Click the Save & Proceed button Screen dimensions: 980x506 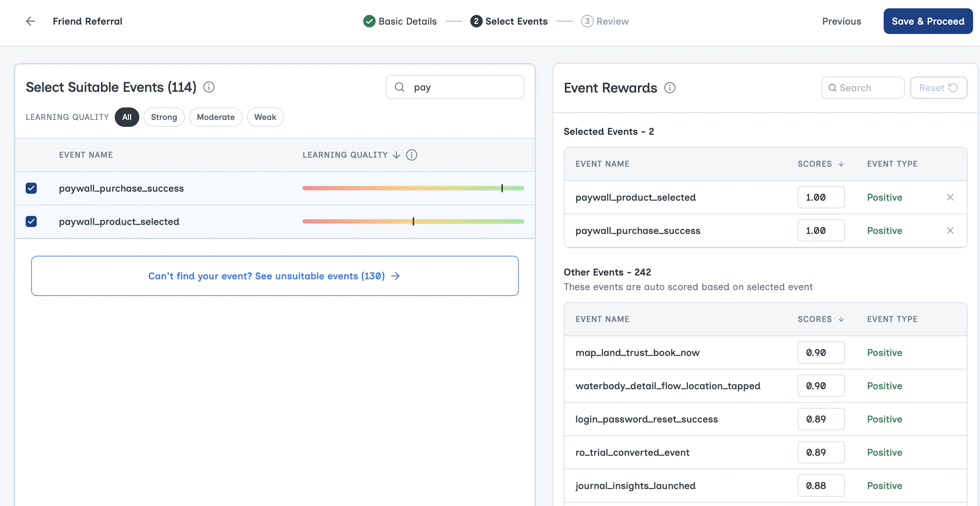[928, 21]
